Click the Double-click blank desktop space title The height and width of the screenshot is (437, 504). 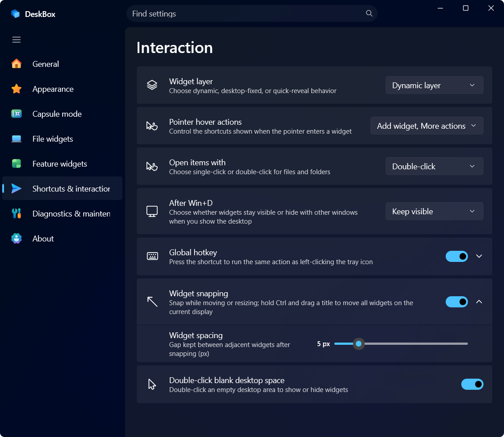point(227,380)
